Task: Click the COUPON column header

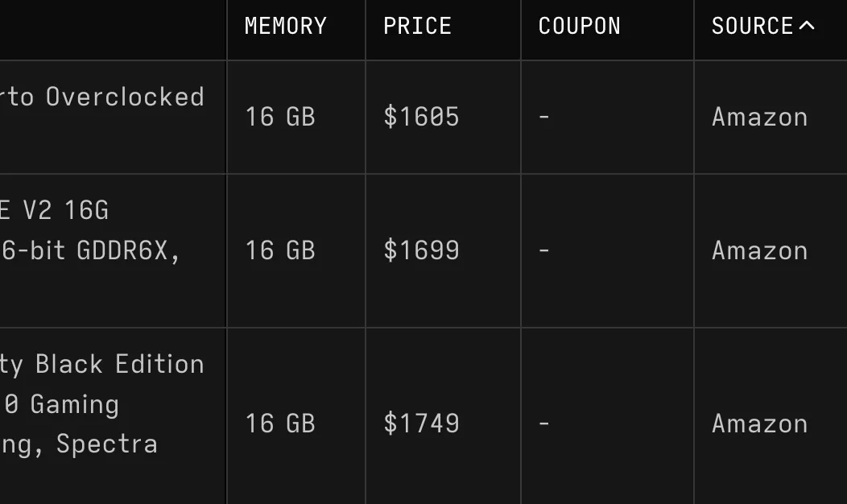Action: 580,26
